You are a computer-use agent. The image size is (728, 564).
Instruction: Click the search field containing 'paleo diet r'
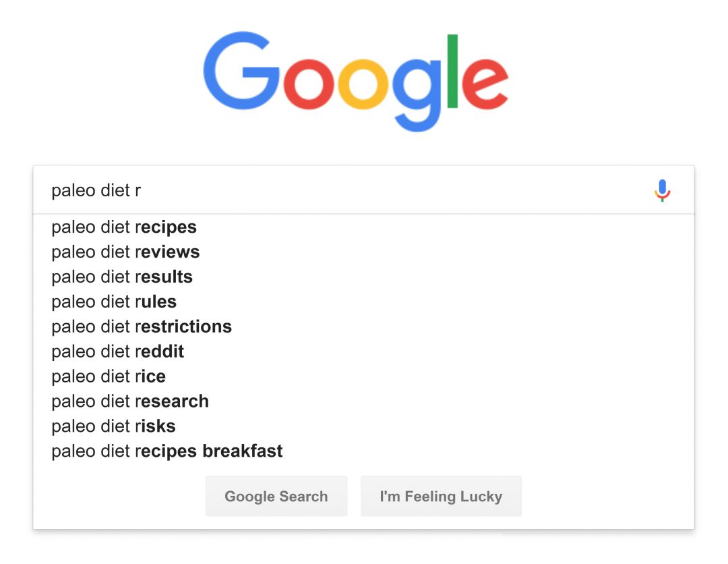pyautogui.click(x=337, y=191)
